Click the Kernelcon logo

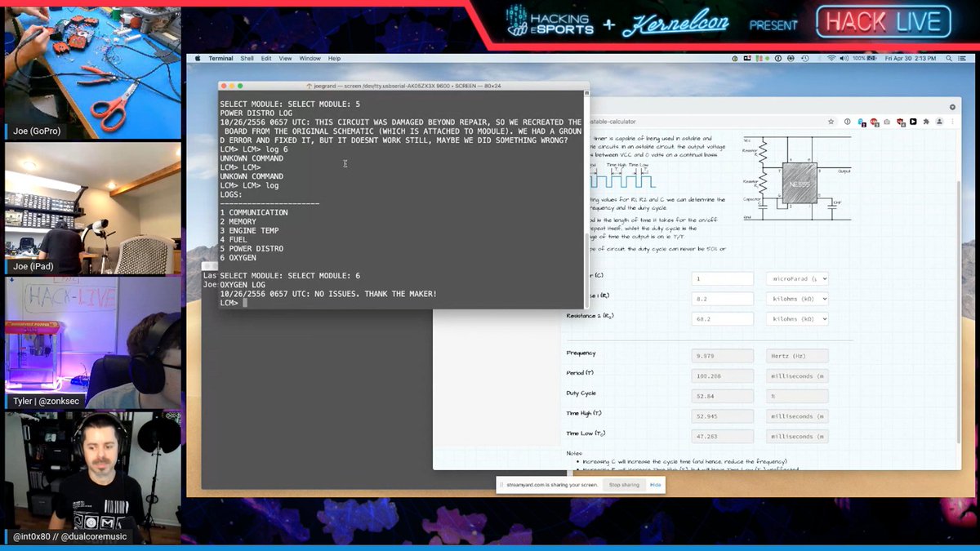[675, 24]
